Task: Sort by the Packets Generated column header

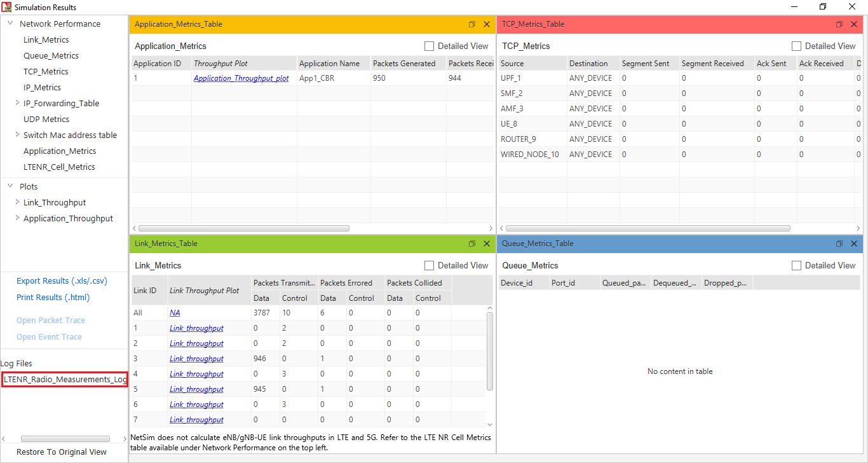Action: 409,64
